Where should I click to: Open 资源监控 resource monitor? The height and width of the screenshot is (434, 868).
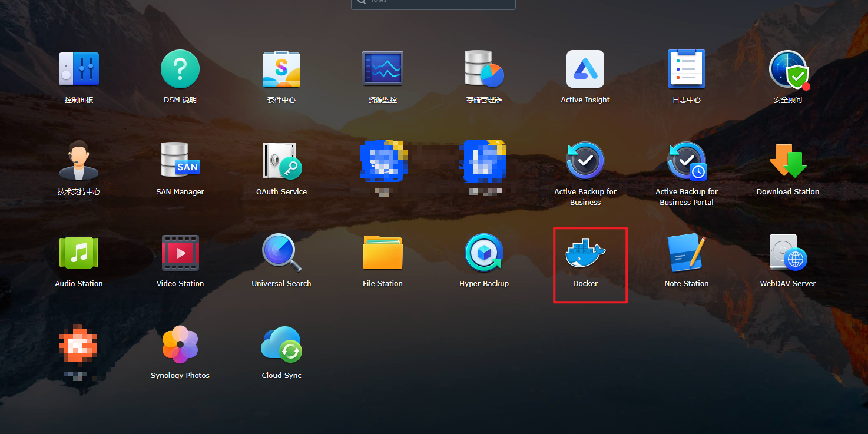(x=383, y=69)
